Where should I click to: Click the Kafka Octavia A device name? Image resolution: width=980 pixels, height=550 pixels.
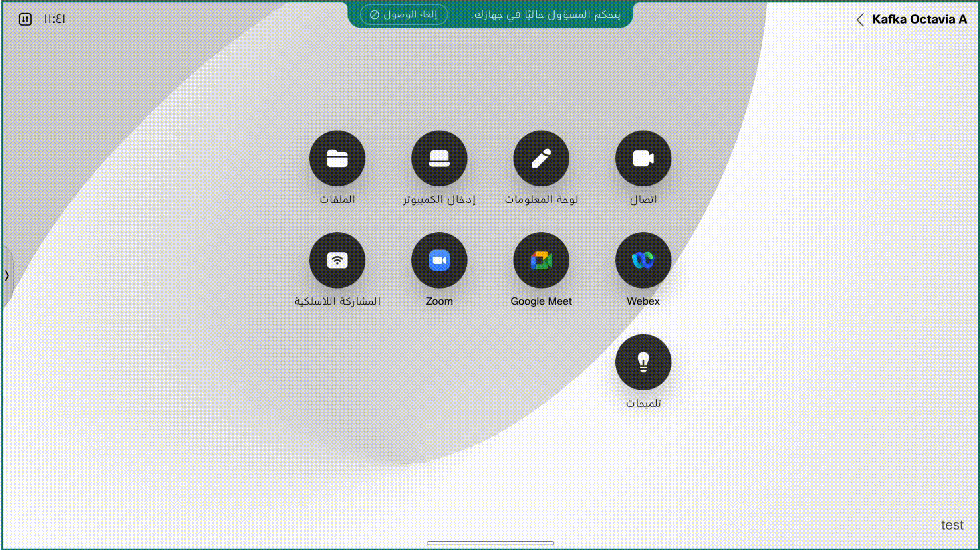[x=919, y=19]
